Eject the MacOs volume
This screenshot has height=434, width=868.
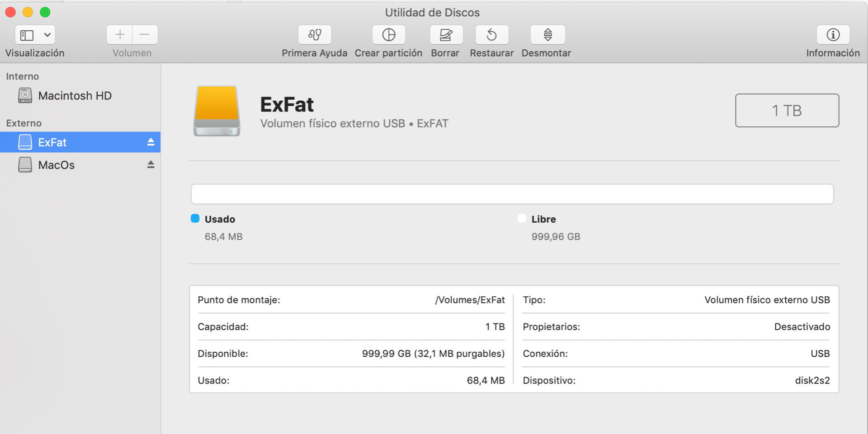coord(151,165)
